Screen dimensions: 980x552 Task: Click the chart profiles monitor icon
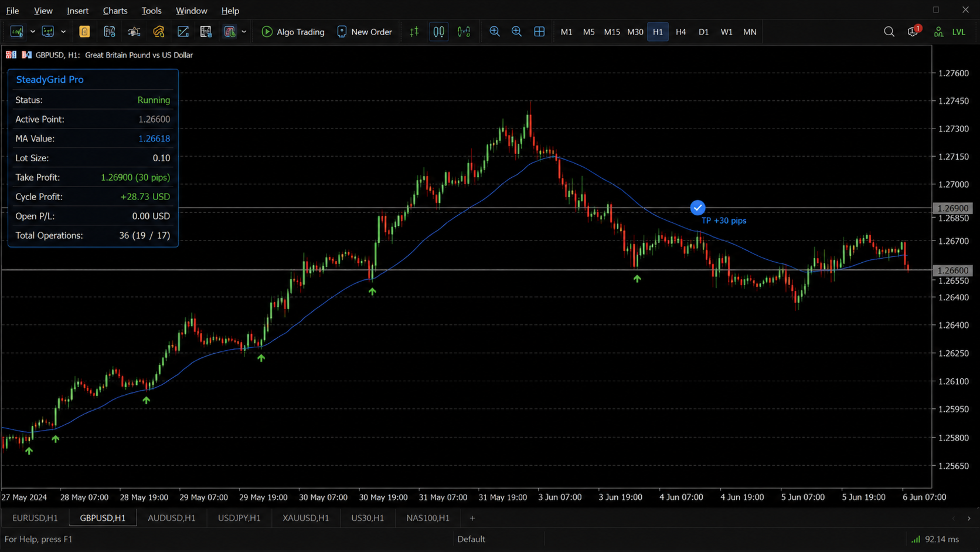tap(48, 32)
